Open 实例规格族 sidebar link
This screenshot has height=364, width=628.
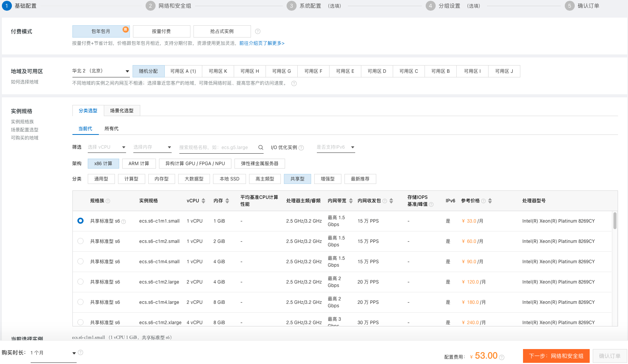pos(22,122)
